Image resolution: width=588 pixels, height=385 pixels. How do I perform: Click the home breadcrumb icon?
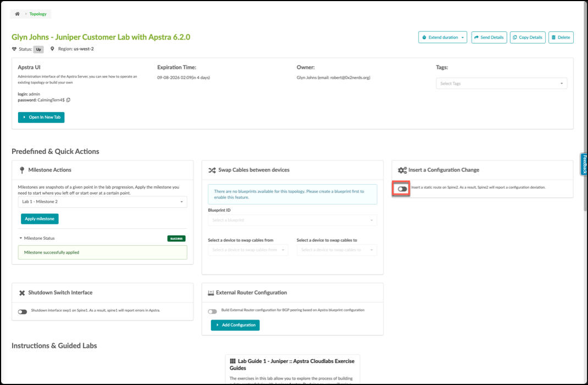point(17,14)
